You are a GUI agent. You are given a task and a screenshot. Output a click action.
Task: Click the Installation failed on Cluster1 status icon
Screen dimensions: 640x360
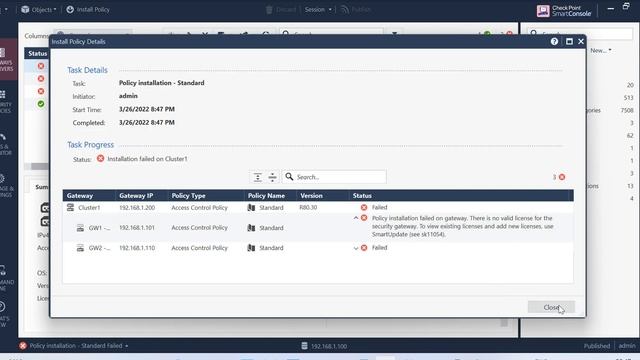pyautogui.click(x=100, y=158)
